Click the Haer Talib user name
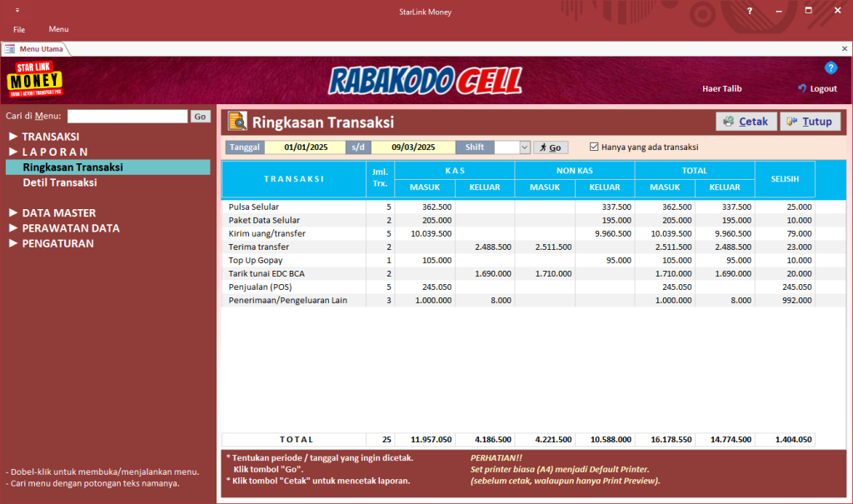Screen dimensions: 853x504 [x=721, y=88]
